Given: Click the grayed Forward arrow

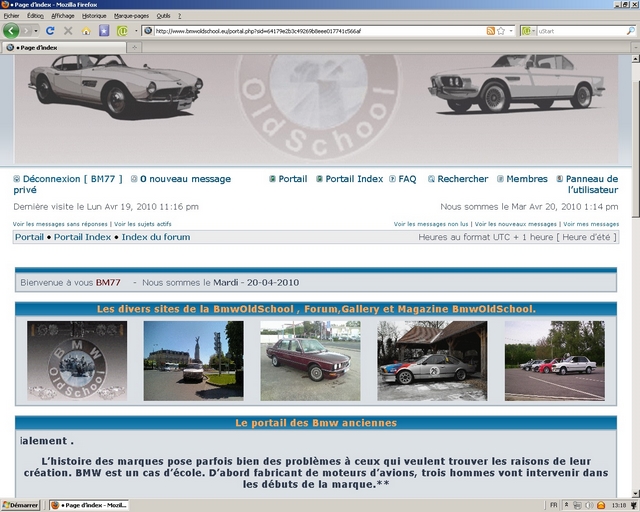Looking at the screenshot, I should click(x=27, y=31).
